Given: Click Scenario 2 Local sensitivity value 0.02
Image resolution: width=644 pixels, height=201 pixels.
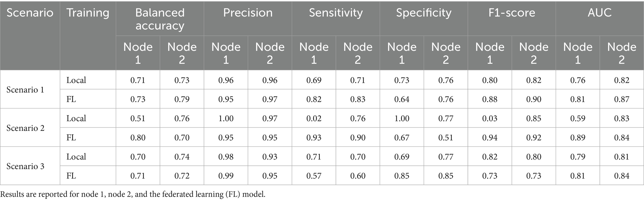Looking at the screenshot, I should pos(314,118).
